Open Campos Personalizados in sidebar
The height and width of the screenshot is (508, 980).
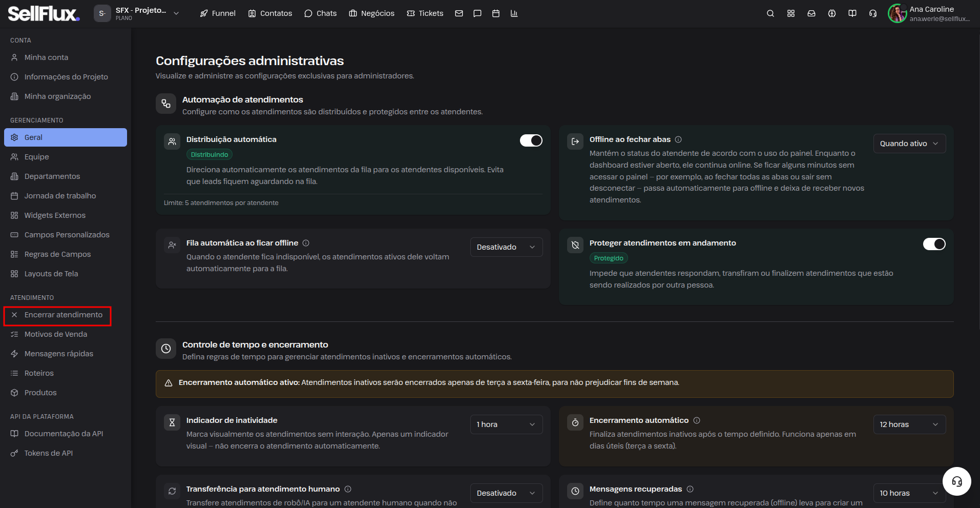pyautogui.click(x=66, y=235)
